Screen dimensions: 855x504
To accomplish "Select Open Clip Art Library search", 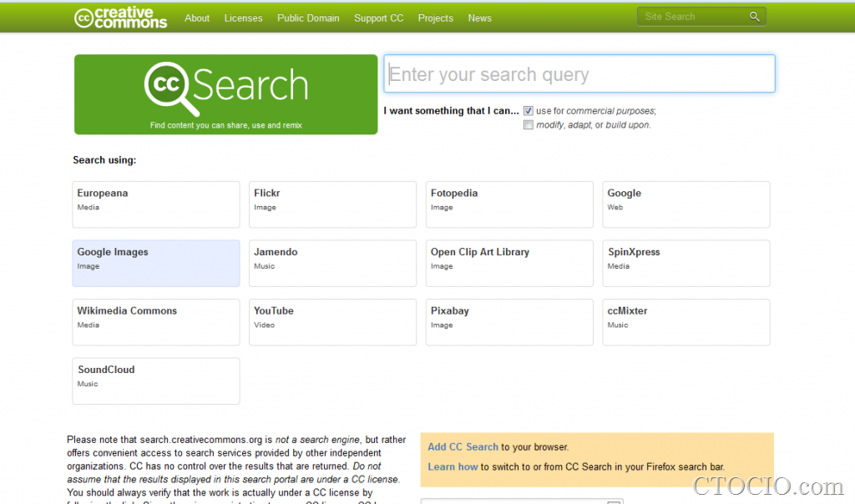I will (x=509, y=263).
